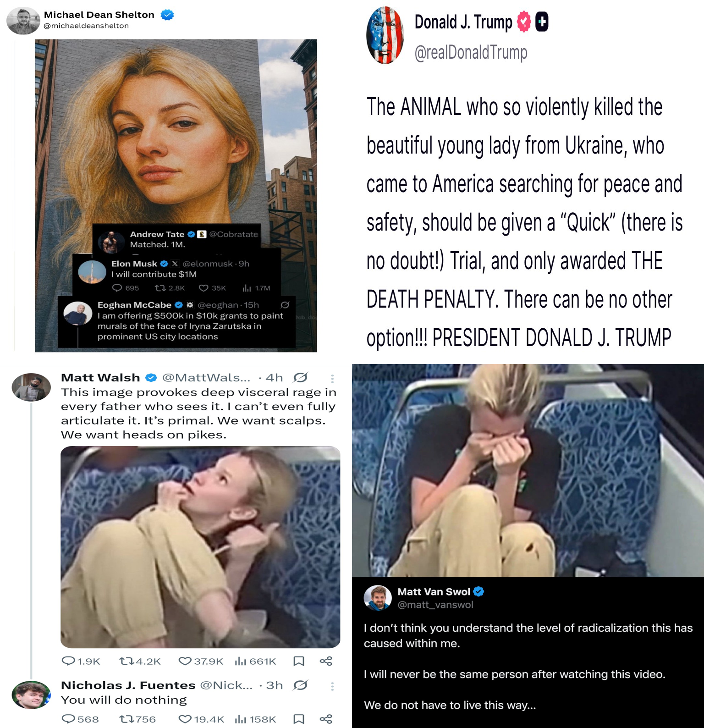The image size is (704, 728).
Task: Click the @matt_vanswol handle
Action: point(435,605)
